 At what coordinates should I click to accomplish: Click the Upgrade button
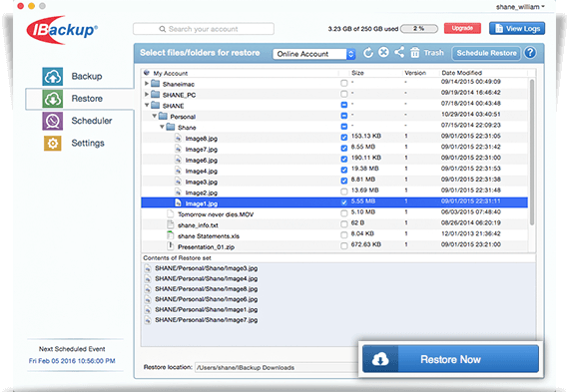pos(462,28)
